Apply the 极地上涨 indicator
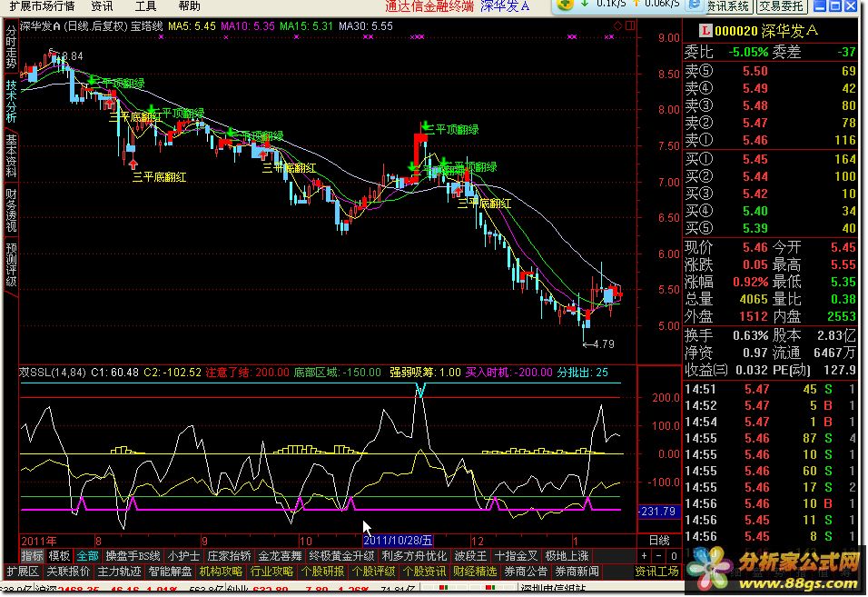868x597 pixels. tap(567, 555)
